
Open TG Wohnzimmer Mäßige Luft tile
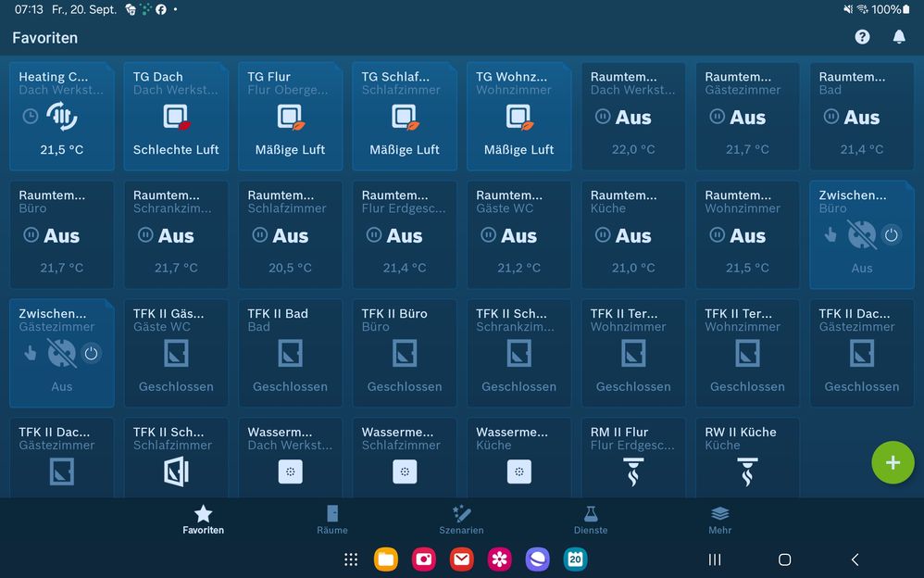click(x=518, y=117)
